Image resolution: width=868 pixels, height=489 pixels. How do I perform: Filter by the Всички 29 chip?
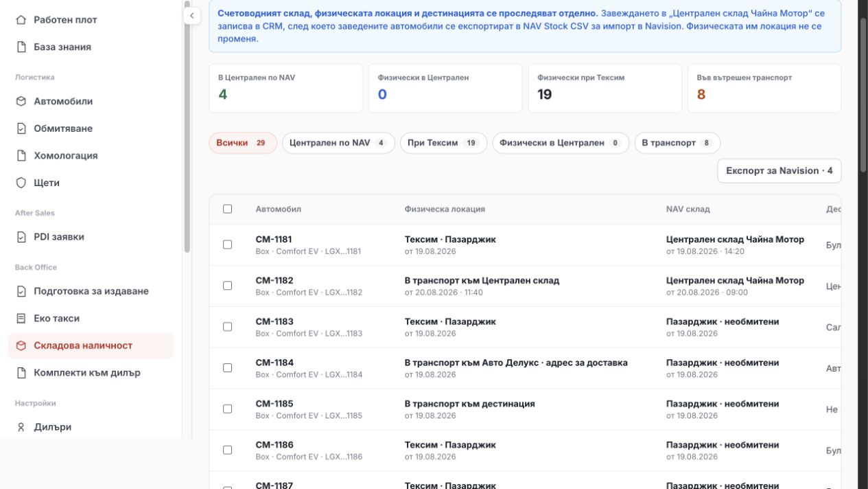(x=243, y=143)
